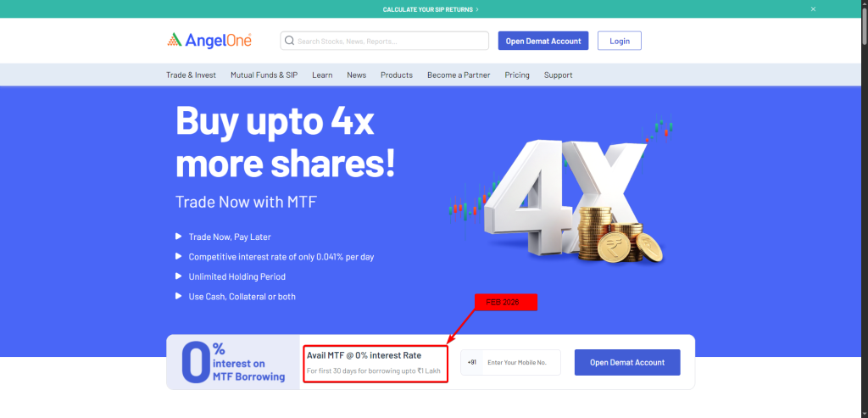The width and height of the screenshot is (868, 418).
Task: Click the arrow next to Calculate SIP Returns
Action: click(x=477, y=9)
